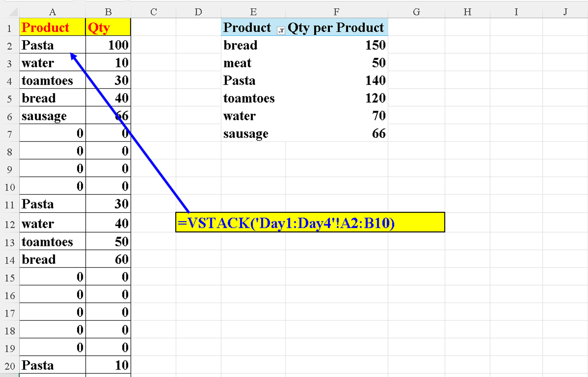Select pivot row label Pasta
Image resolution: width=588 pixels, height=377 pixels.
[x=253, y=80]
